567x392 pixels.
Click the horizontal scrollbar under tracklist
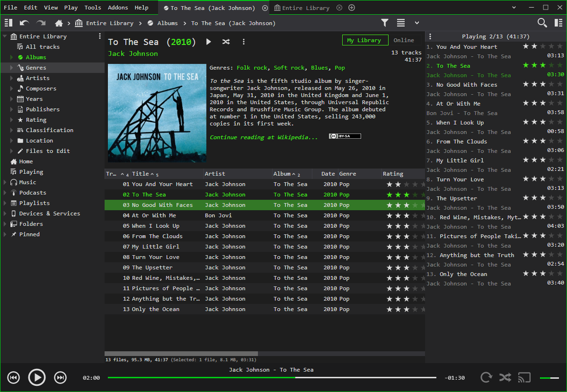181,353
